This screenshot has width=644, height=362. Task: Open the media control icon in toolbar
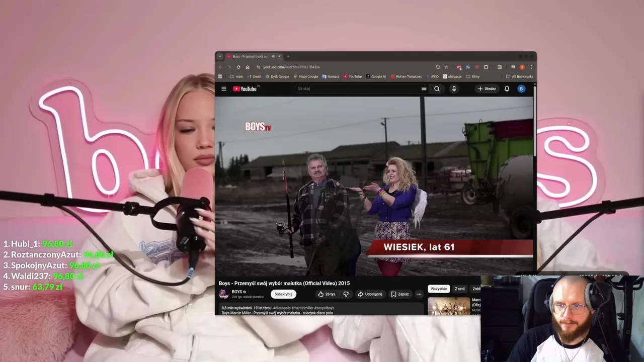(513, 67)
